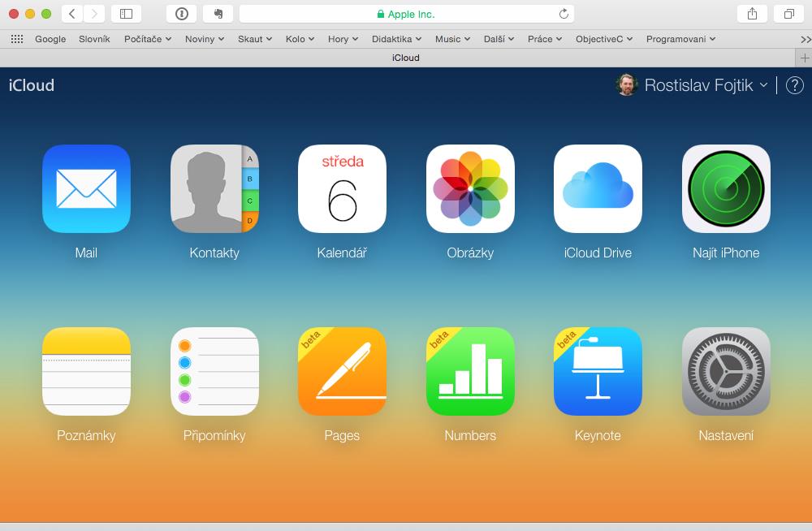Open the Práce bookmarks folder

pos(545,39)
